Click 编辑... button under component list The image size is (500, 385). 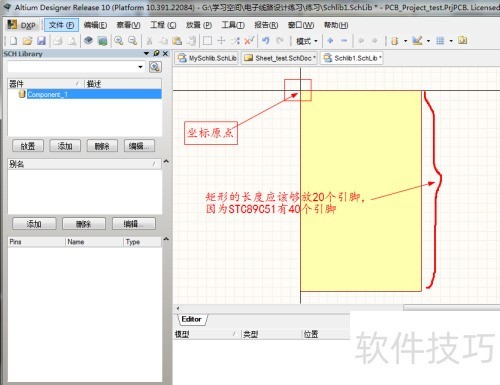(139, 146)
